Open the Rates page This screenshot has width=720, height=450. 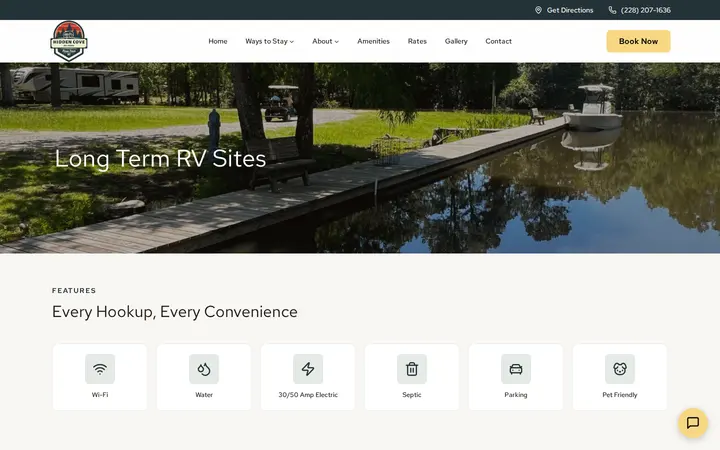[417, 41]
